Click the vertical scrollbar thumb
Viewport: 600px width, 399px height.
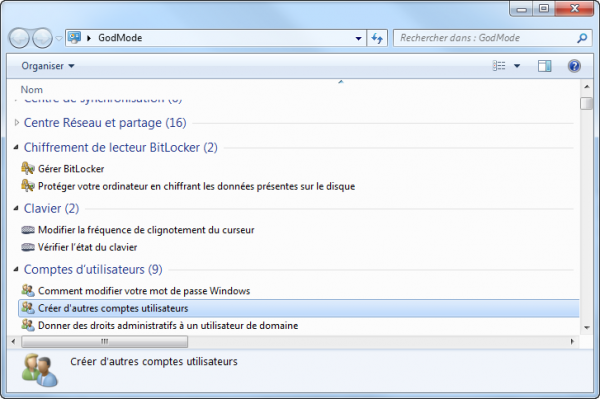(x=586, y=104)
